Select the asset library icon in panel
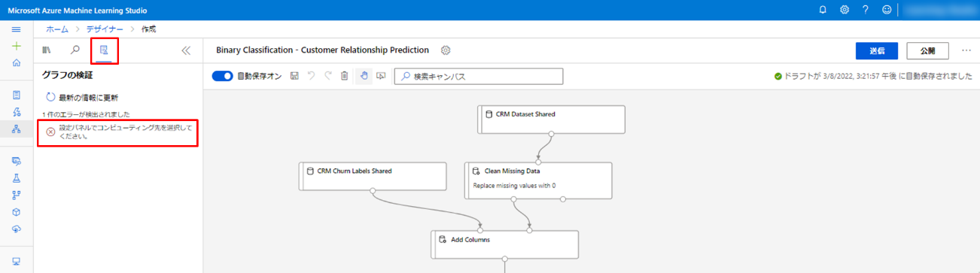 coord(47,50)
